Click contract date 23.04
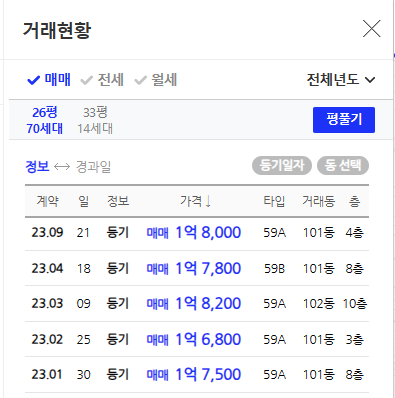Viewport: 395px width, 398px height. (47, 268)
